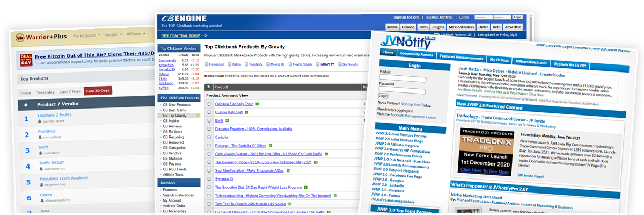
Task: Check the Okinawa Flat Belly Tonic checkbox
Action: point(209,104)
